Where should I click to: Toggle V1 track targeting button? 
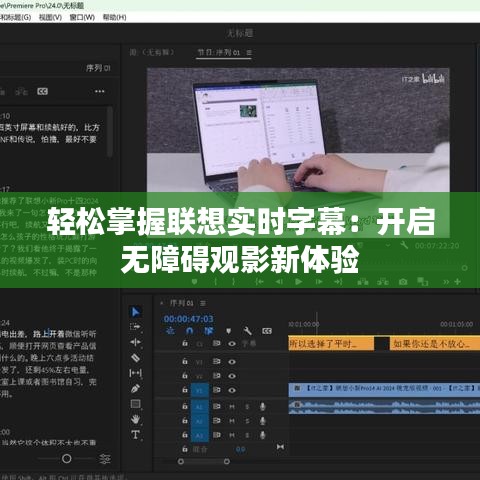pos(199,390)
